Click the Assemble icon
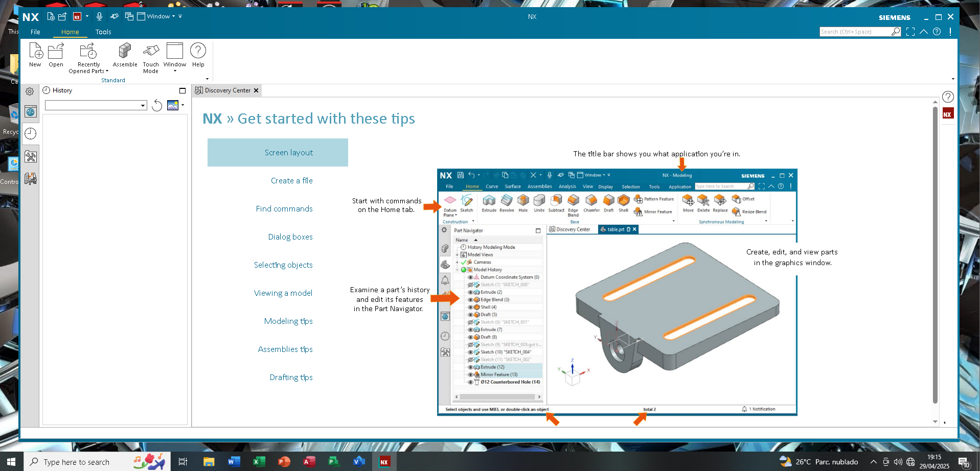Image resolution: width=980 pixels, height=471 pixels. (125, 55)
